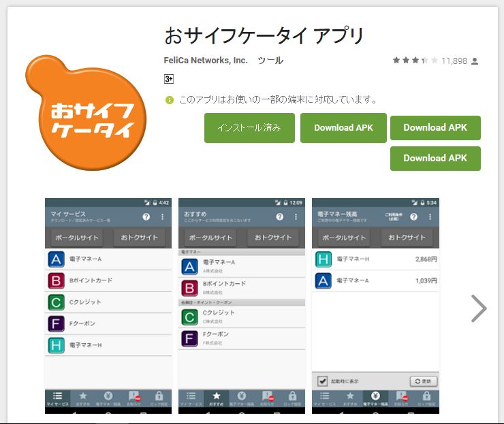Open the 電子マネー残高 screenshot thumbnail
The image size is (504, 424).
pos(375,306)
